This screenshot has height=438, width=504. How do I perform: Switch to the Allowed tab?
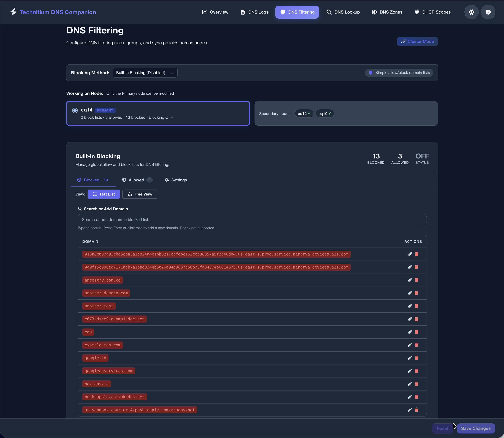[136, 180]
